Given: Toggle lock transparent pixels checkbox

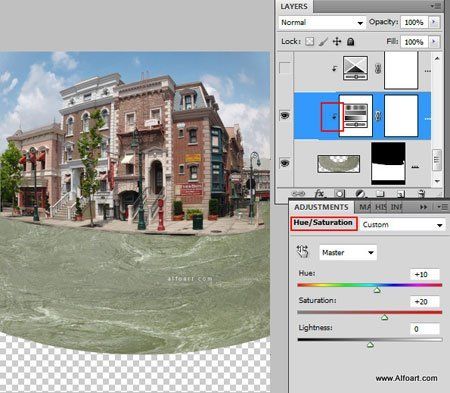Looking at the screenshot, I should pos(310,42).
